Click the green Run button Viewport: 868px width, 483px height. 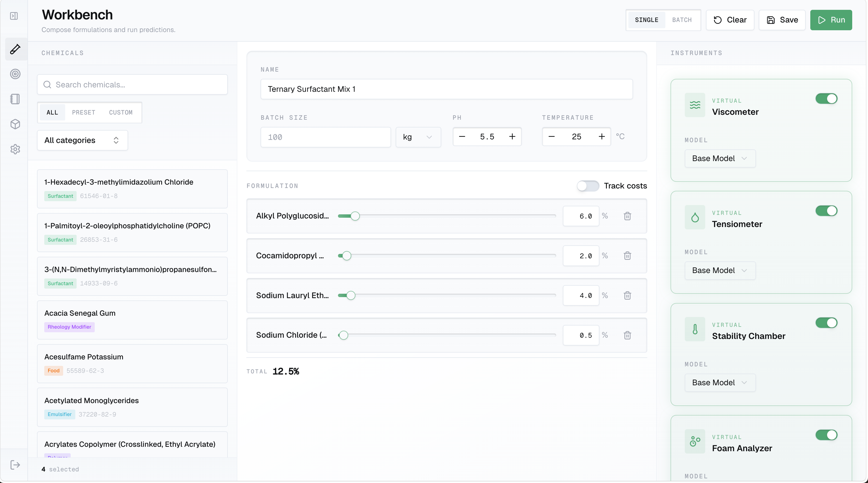coord(831,20)
